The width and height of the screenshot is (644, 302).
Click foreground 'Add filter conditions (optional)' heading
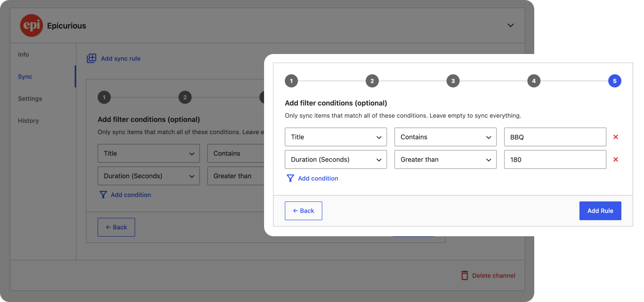[x=336, y=103]
